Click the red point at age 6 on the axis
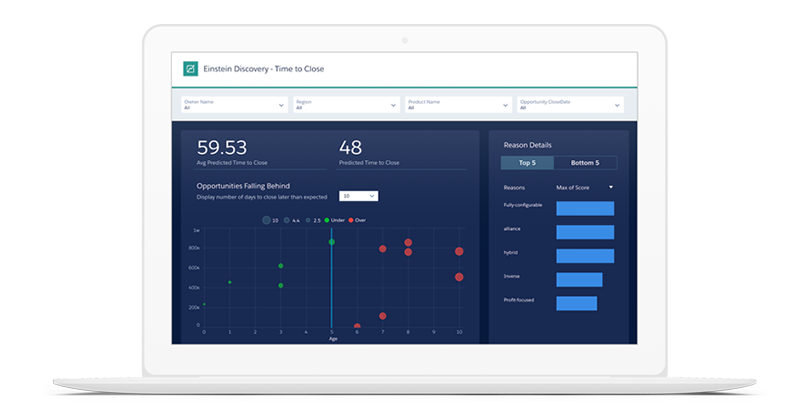800x417 pixels. coord(357,326)
